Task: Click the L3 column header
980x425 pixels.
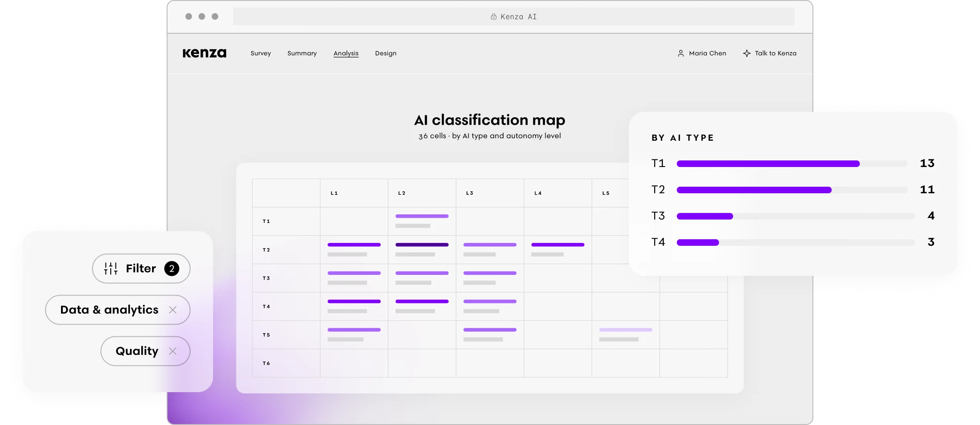Action: pyautogui.click(x=470, y=193)
